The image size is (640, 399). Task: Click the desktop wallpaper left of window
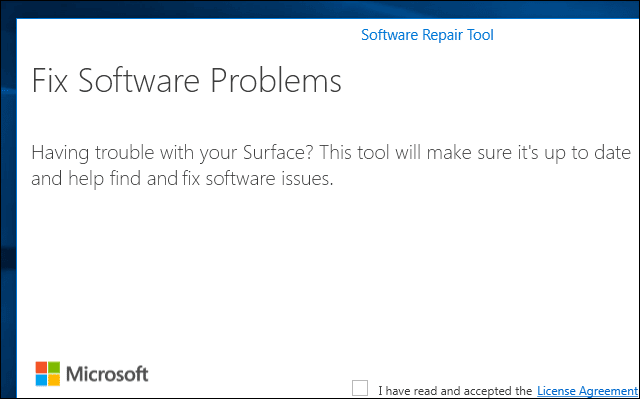(x=8, y=204)
